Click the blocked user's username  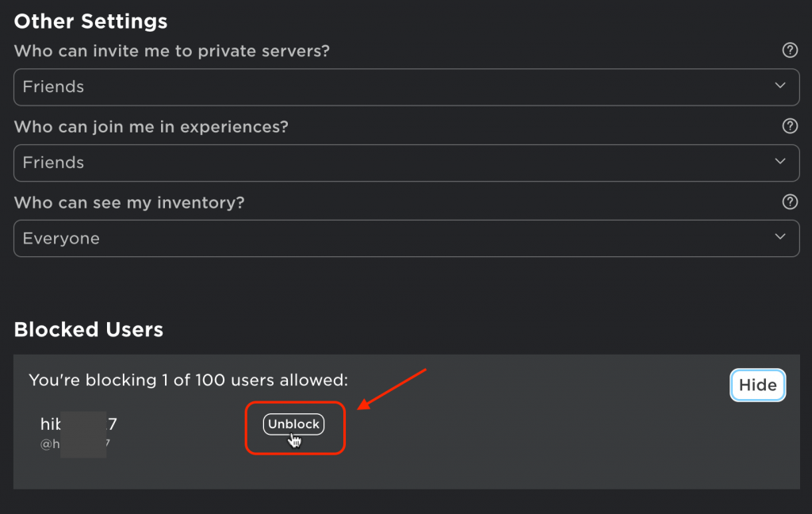pyautogui.click(x=79, y=424)
